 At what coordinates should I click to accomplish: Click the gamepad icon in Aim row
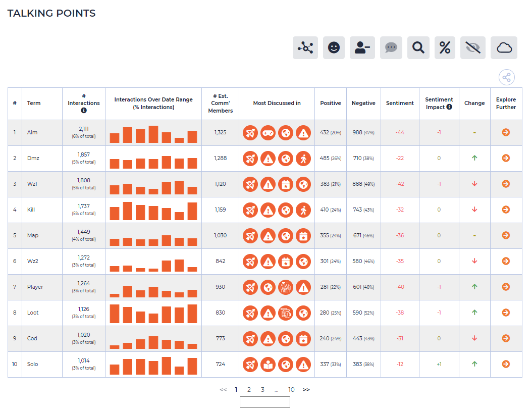point(268,133)
